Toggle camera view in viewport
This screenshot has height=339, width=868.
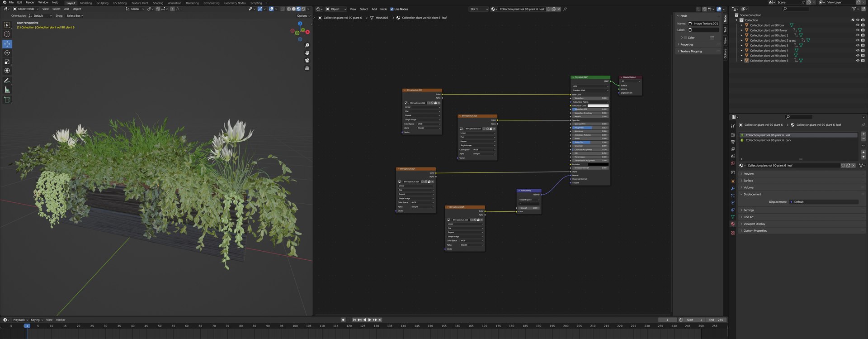pyautogui.click(x=307, y=60)
